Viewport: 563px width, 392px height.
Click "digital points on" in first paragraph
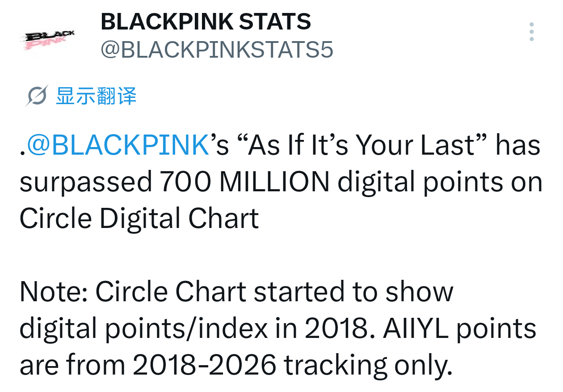[x=440, y=183]
